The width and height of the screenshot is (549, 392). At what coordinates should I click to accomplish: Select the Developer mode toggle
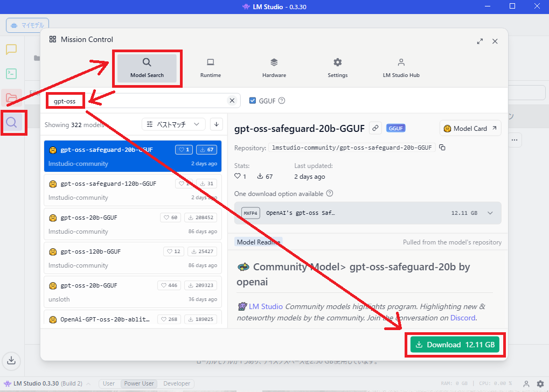click(x=177, y=383)
